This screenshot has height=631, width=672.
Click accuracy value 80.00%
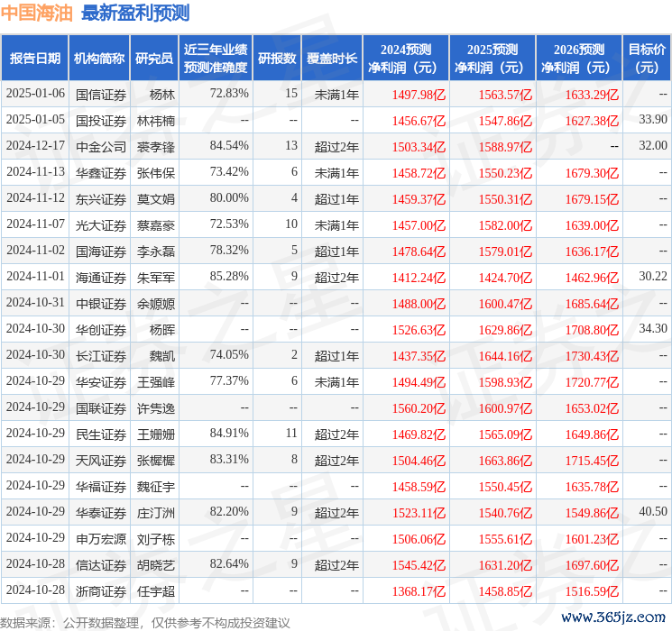click(229, 197)
